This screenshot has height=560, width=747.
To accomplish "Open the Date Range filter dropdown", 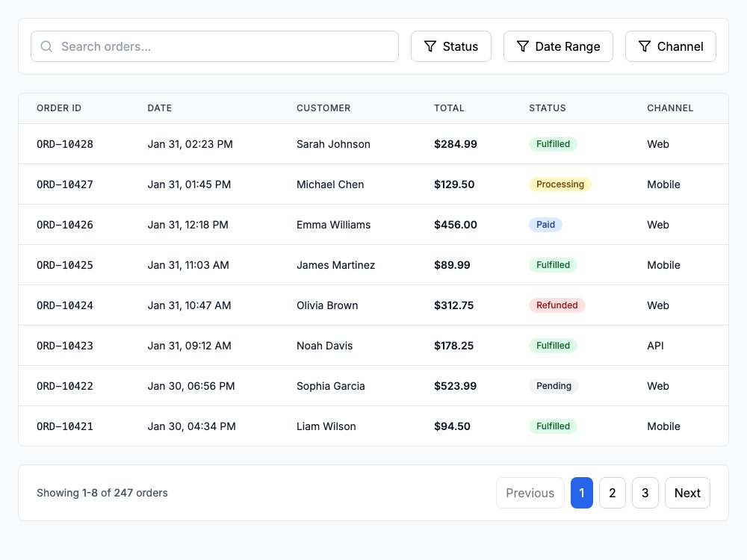I will (x=558, y=46).
